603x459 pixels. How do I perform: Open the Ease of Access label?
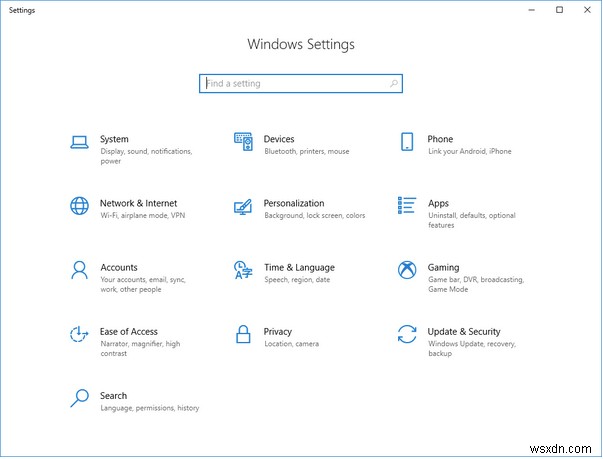[129, 332]
